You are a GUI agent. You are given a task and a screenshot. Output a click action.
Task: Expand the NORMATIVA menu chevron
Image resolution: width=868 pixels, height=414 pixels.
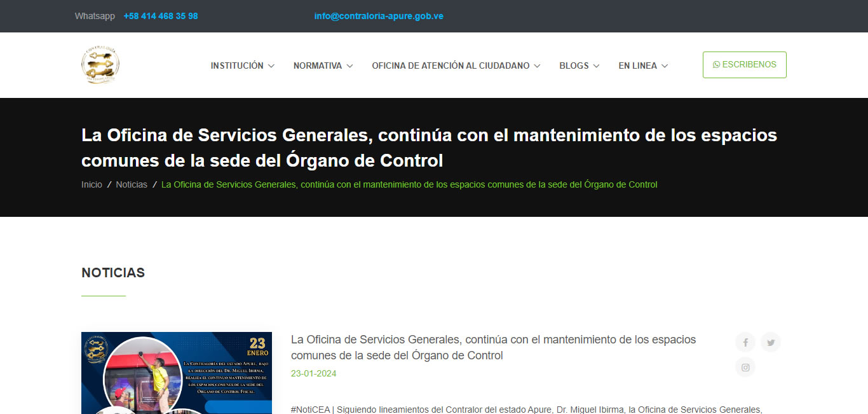[349, 66]
